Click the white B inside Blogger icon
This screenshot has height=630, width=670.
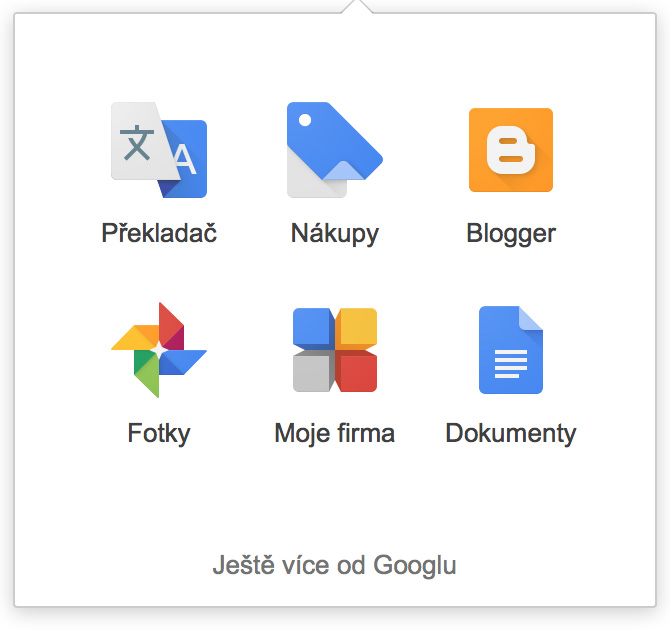(510, 150)
